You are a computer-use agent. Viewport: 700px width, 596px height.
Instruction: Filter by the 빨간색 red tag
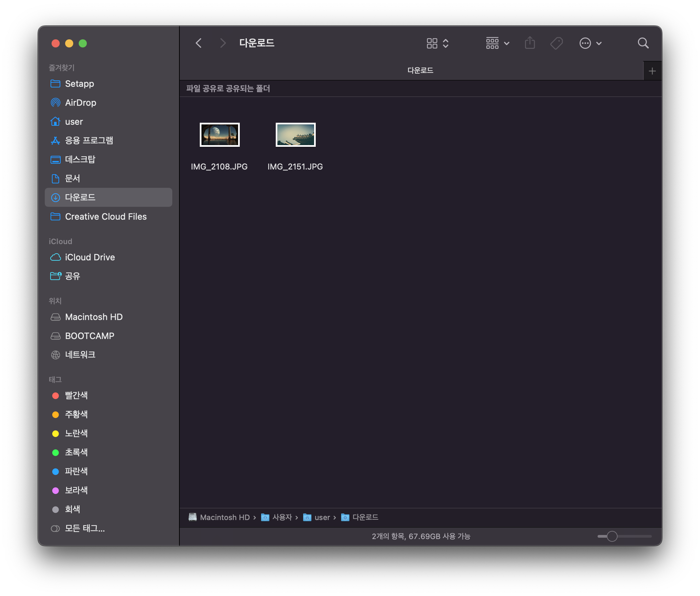(76, 396)
